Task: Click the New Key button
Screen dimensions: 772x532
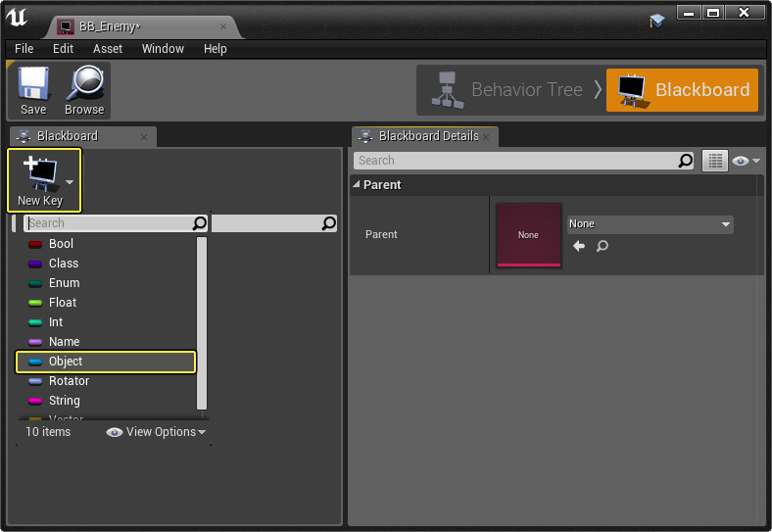Action: (40, 181)
